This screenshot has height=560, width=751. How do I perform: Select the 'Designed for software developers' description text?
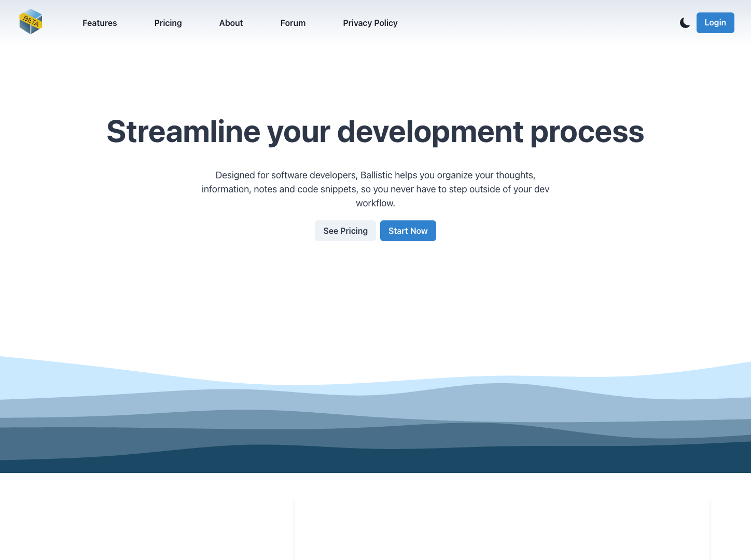[x=375, y=189]
